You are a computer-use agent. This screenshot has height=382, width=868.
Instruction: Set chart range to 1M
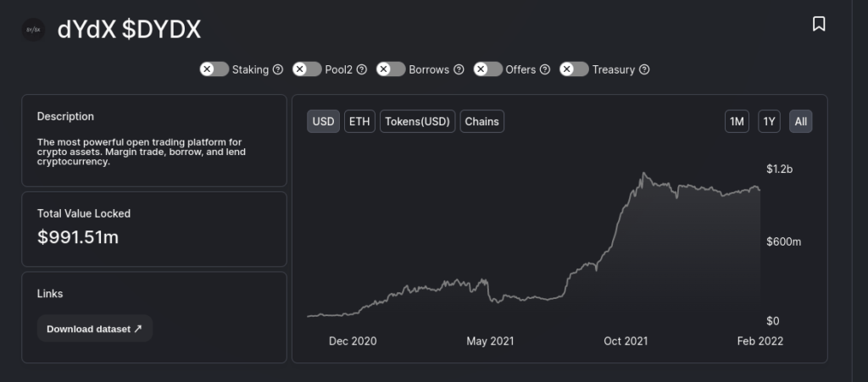coord(737,122)
